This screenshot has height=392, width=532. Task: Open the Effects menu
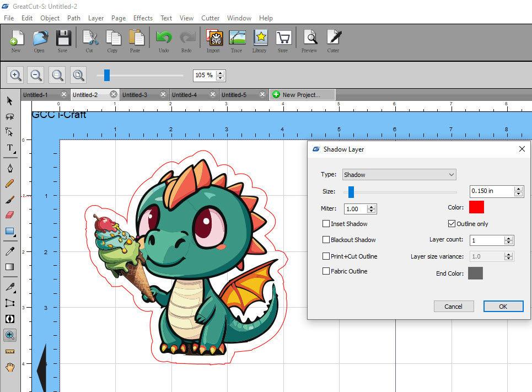(x=143, y=18)
